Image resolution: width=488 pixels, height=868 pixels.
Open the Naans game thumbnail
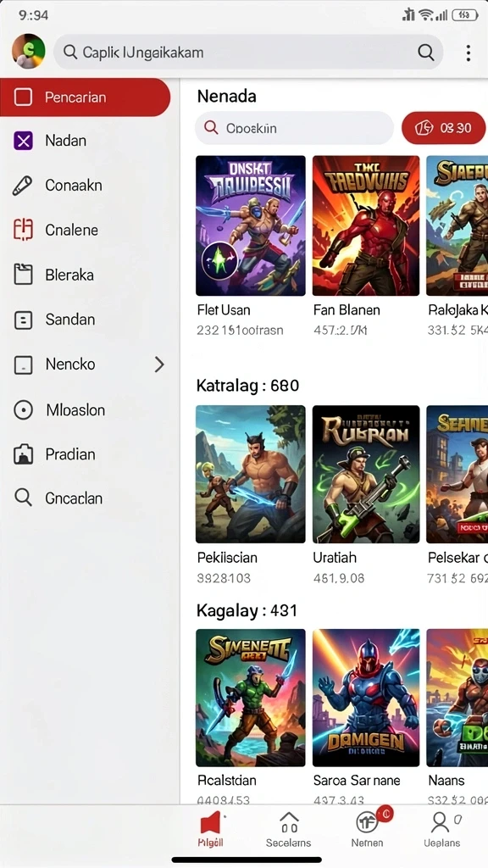[457, 698]
